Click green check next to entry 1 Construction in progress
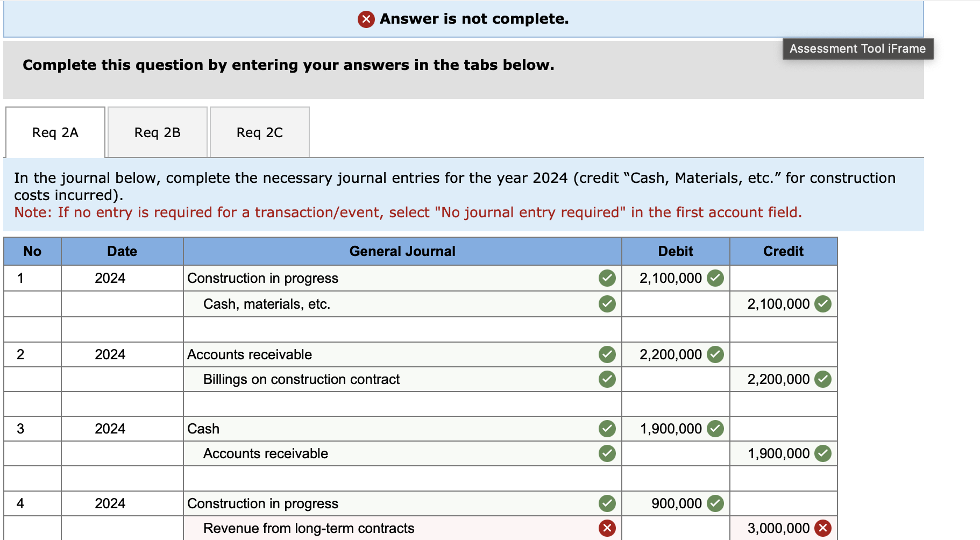The image size is (980, 540). click(607, 278)
